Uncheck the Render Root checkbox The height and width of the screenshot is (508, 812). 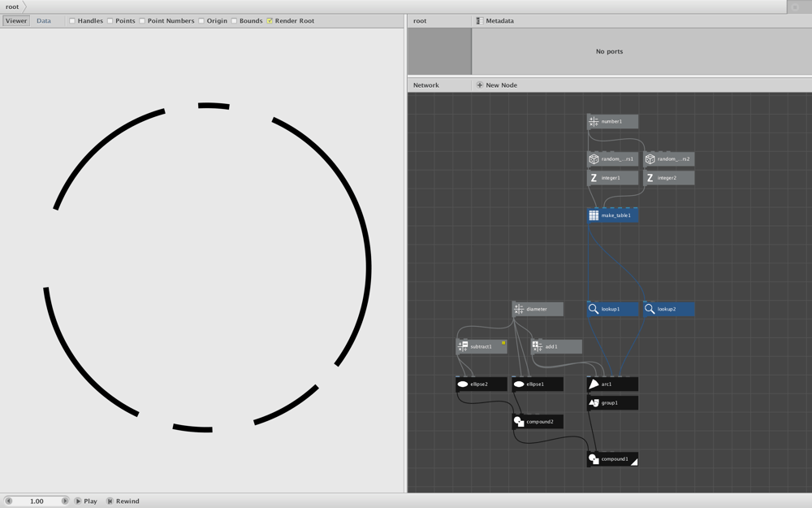270,21
